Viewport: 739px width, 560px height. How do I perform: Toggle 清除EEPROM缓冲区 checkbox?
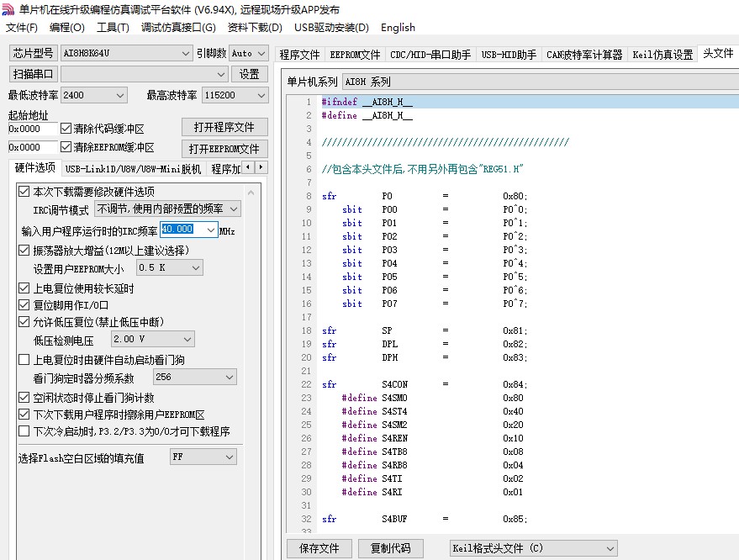point(66,147)
